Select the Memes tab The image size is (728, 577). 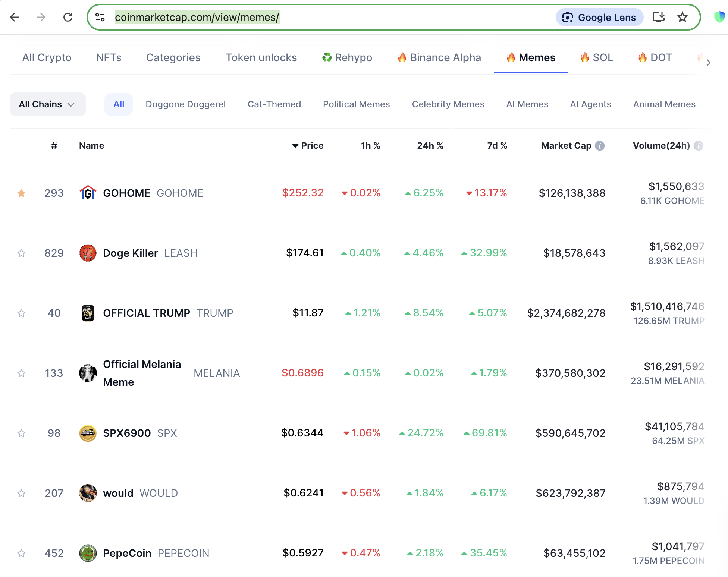530,57
